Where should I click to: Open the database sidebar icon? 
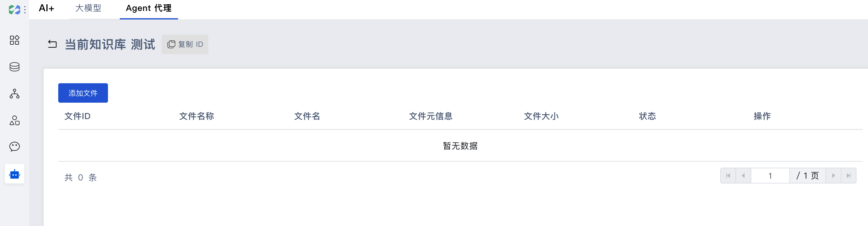[15, 67]
